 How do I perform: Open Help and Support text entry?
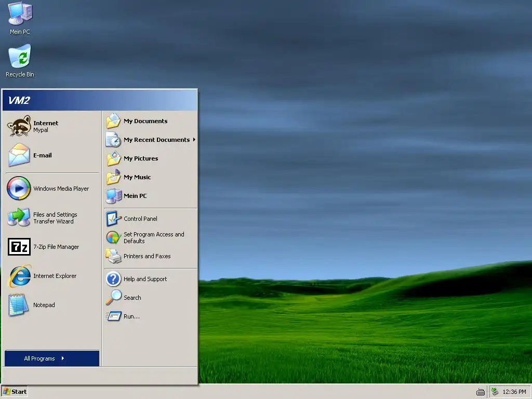click(x=145, y=279)
